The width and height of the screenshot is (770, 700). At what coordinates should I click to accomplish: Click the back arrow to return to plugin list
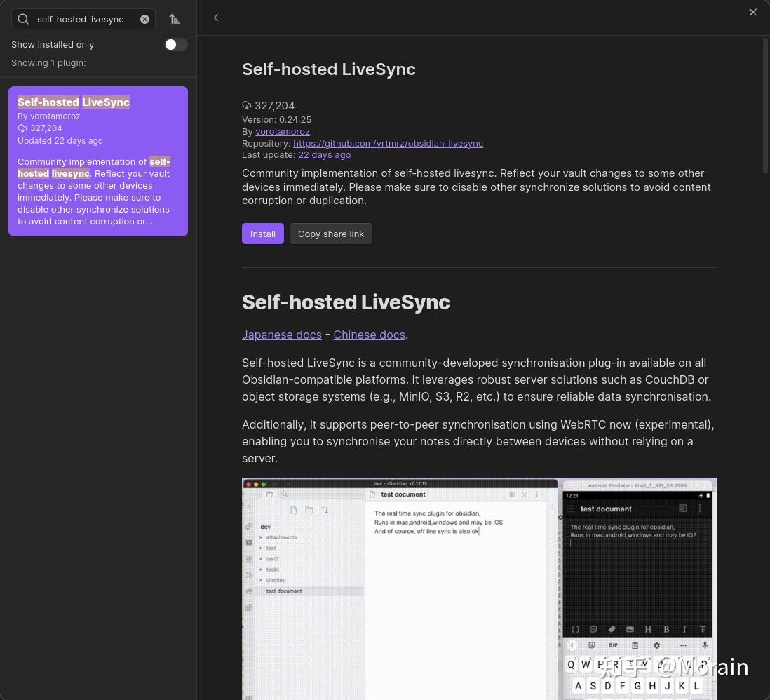pos(216,18)
